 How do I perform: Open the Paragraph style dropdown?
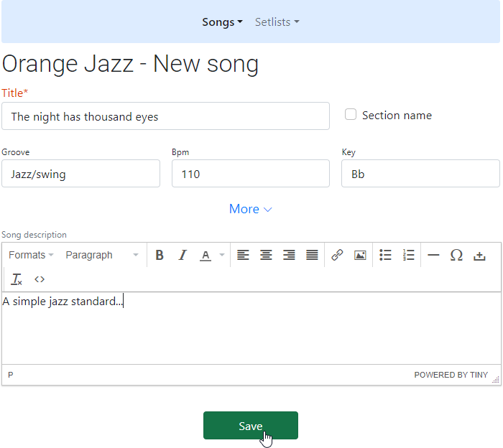tap(101, 255)
